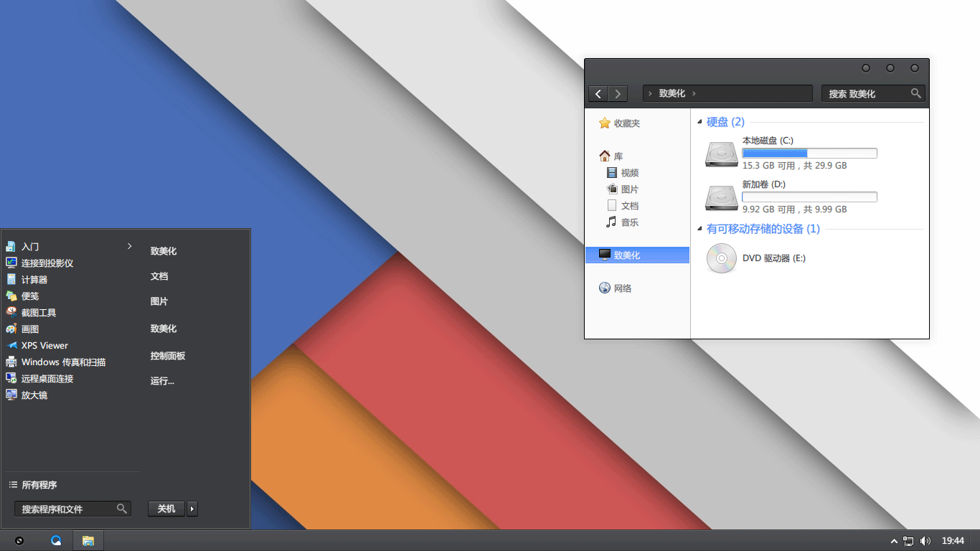Click the 关机 shutdown button
Screen dimensions: 980x551
tap(166, 509)
